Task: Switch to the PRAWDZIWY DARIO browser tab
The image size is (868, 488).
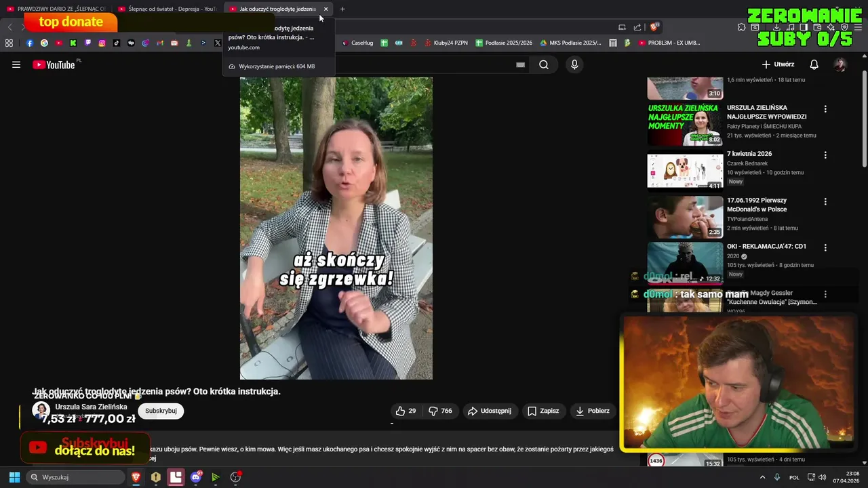Action: [x=56, y=9]
